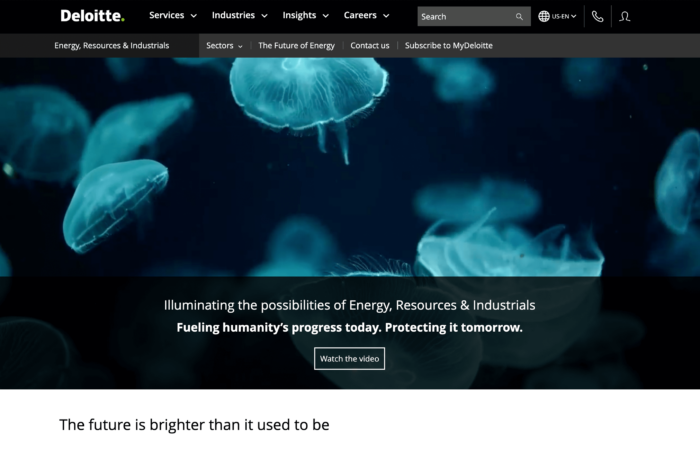Open The Future of Energy link

pyautogui.click(x=296, y=46)
